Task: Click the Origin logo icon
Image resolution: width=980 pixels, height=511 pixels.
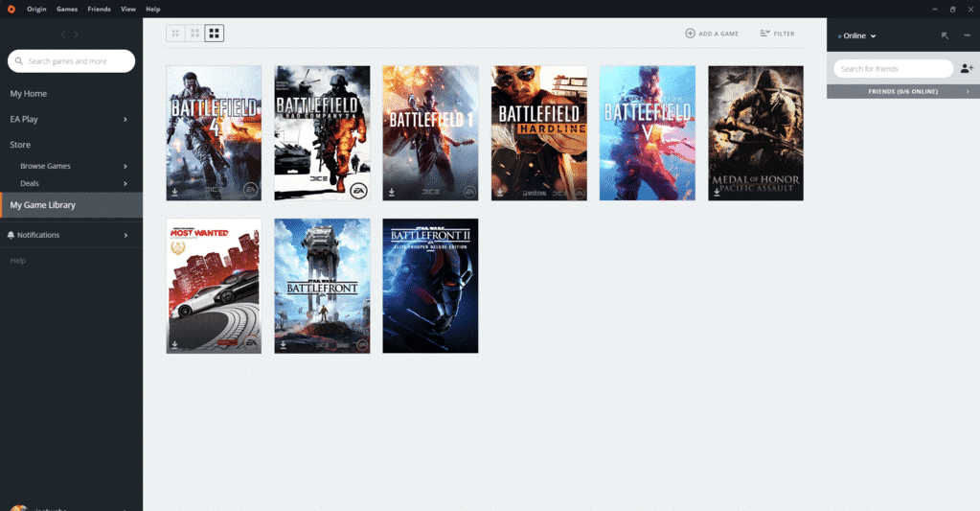Action: [11, 9]
